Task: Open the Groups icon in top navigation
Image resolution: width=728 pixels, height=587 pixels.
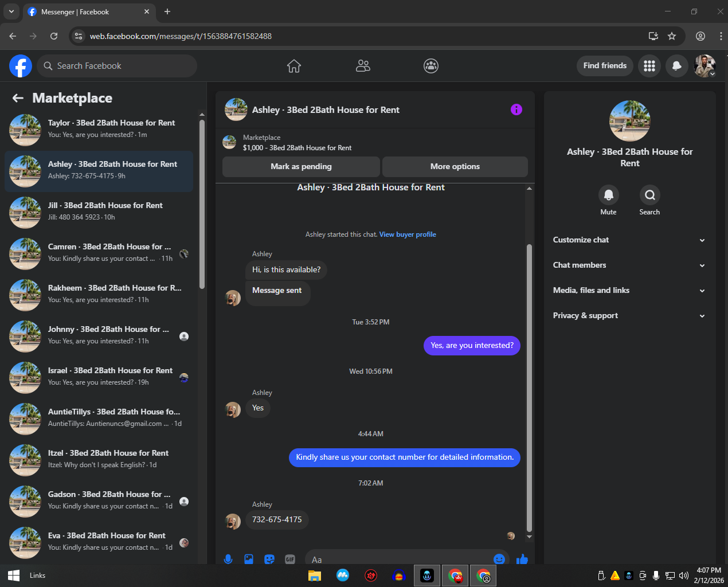Action: click(431, 66)
